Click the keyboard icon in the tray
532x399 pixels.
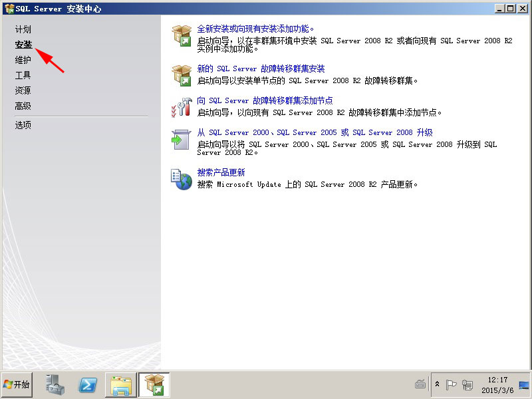[x=420, y=384]
